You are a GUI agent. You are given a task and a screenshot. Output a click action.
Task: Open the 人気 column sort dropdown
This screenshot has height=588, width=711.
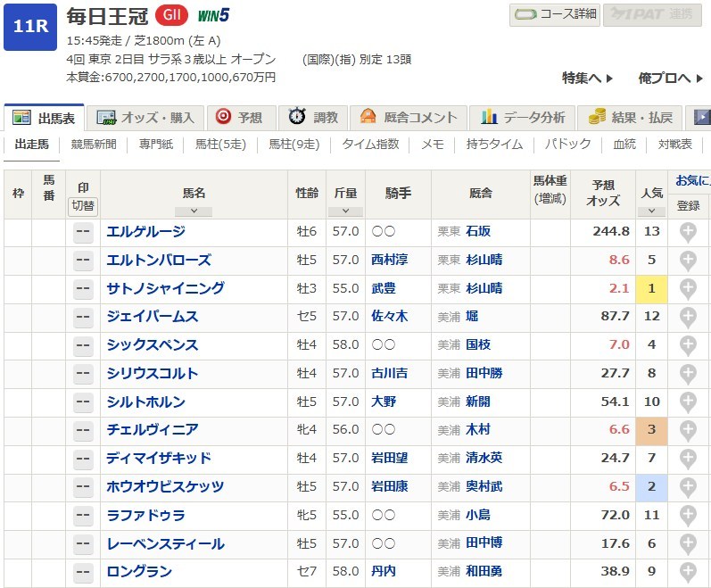click(x=652, y=211)
